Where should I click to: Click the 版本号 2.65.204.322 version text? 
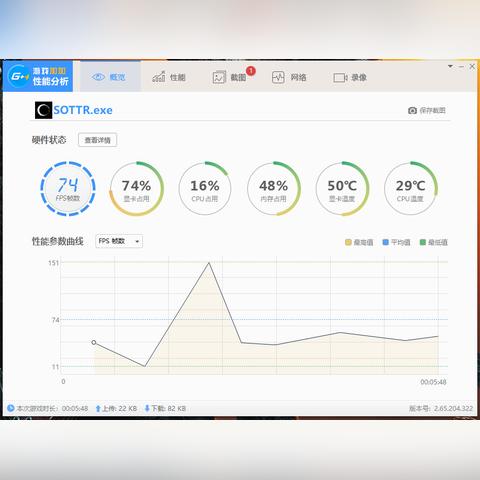click(x=441, y=408)
